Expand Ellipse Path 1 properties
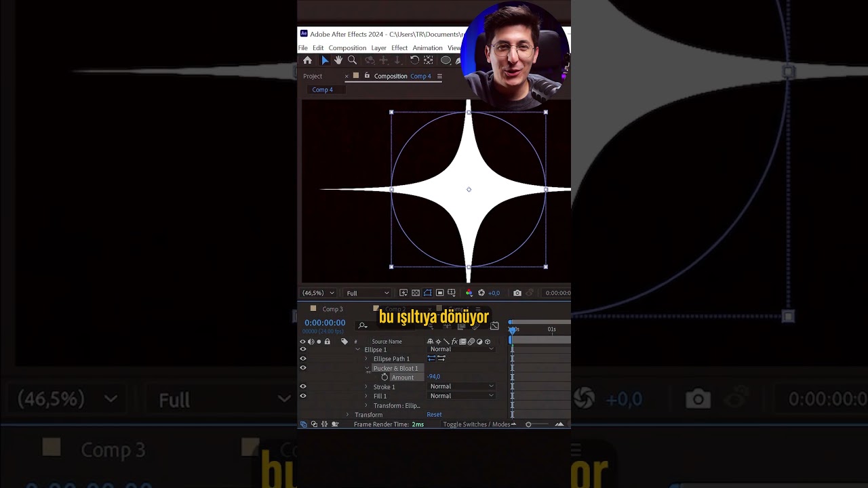This screenshot has width=868, height=488. [366, 359]
